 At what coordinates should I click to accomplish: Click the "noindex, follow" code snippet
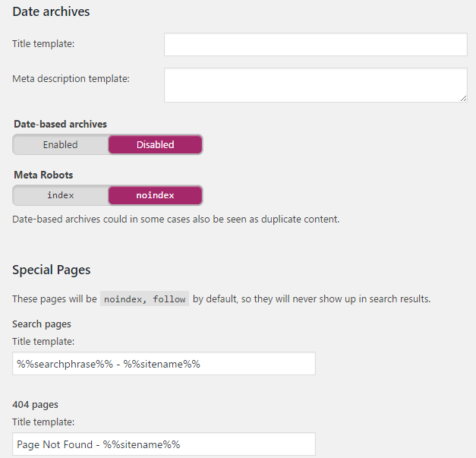coord(144,299)
